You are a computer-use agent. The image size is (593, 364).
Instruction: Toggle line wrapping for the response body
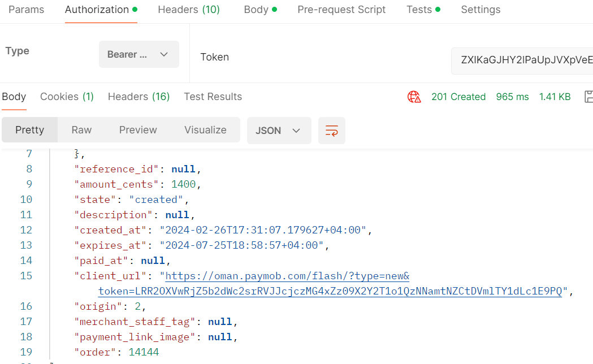tap(332, 130)
